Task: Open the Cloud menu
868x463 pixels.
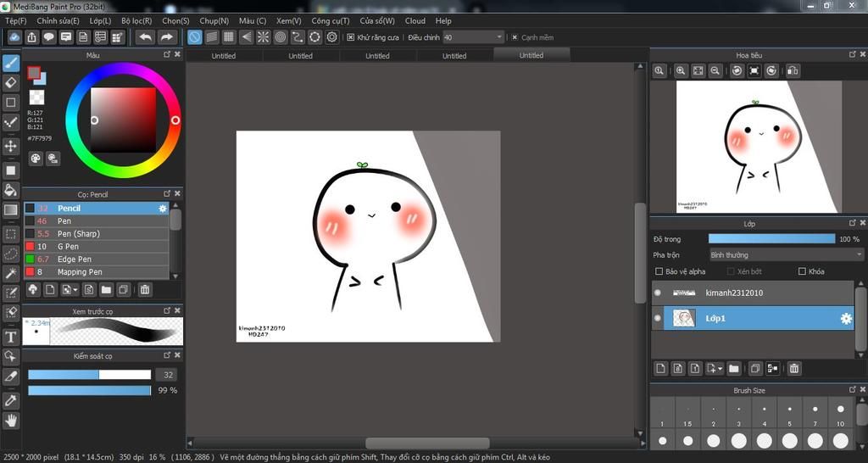Action: (415, 20)
